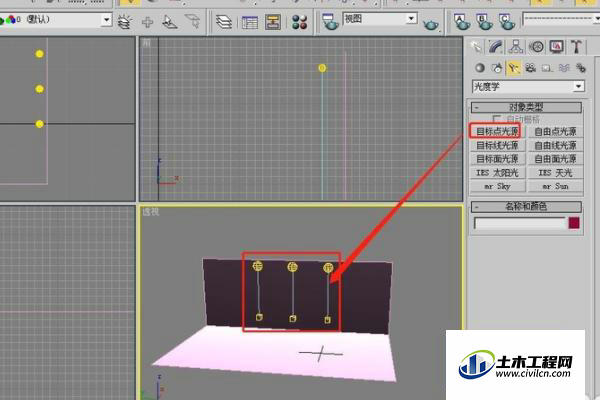The width and height of the screenshot is (600, 400).
Task: Toggle the 自动栅格 checkbox
Action: click(497, 119)
